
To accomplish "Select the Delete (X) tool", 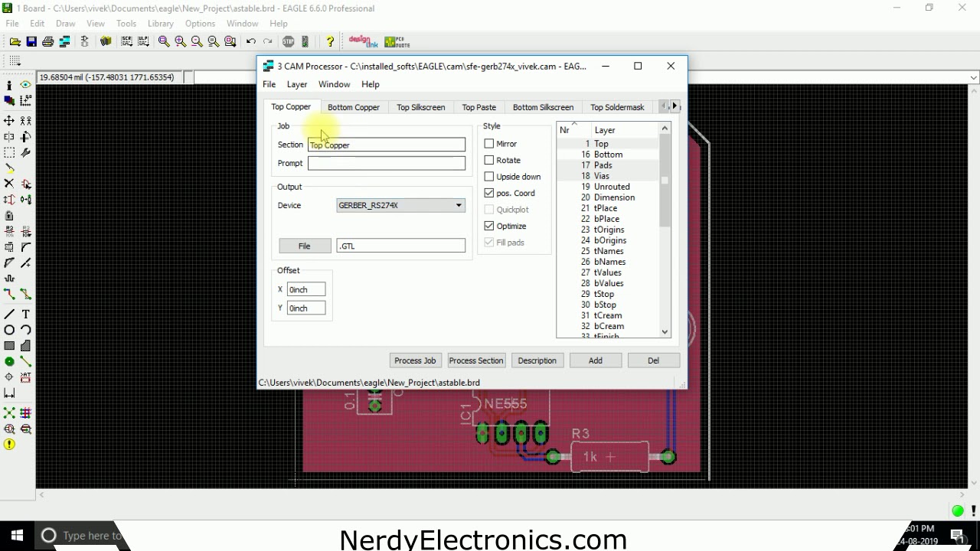I will point(9,184).
